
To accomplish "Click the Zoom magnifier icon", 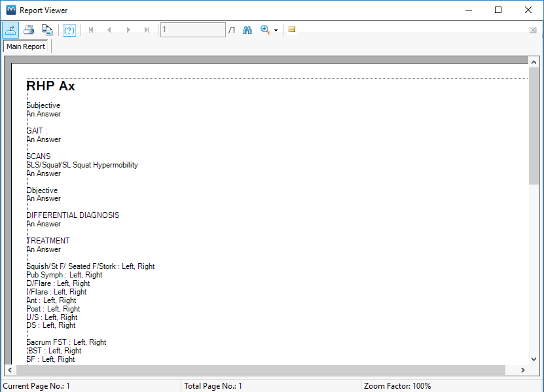I will 265,30.
